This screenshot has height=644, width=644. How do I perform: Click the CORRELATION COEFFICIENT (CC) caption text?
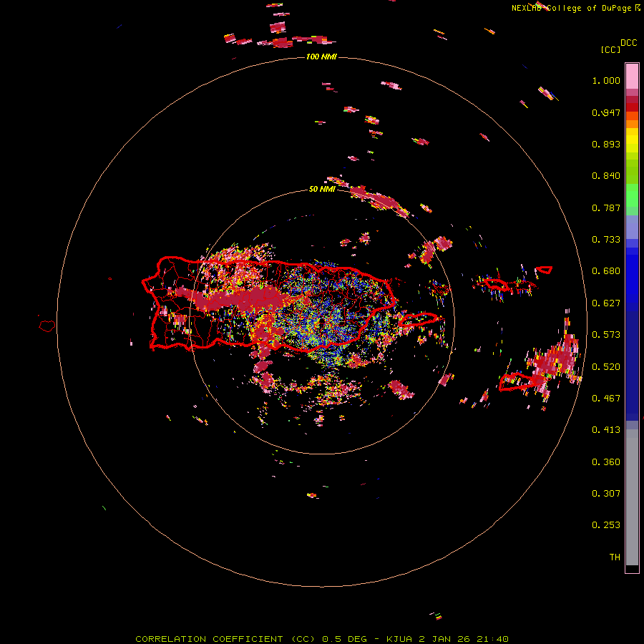click(225, 639)
